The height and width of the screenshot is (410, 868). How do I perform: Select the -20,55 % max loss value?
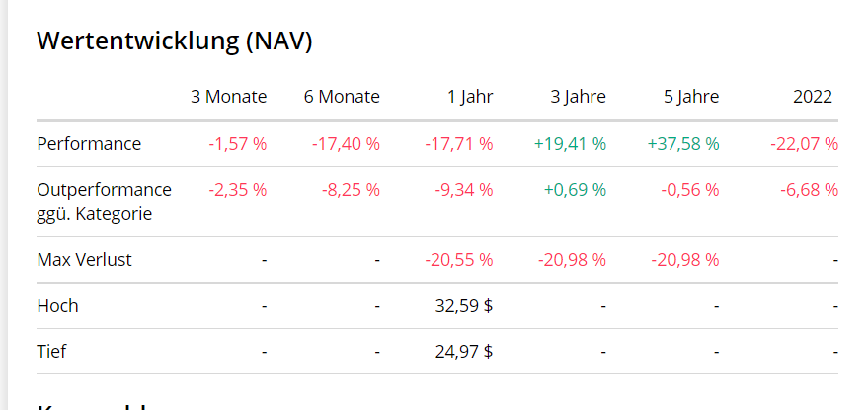coord(459,261)
